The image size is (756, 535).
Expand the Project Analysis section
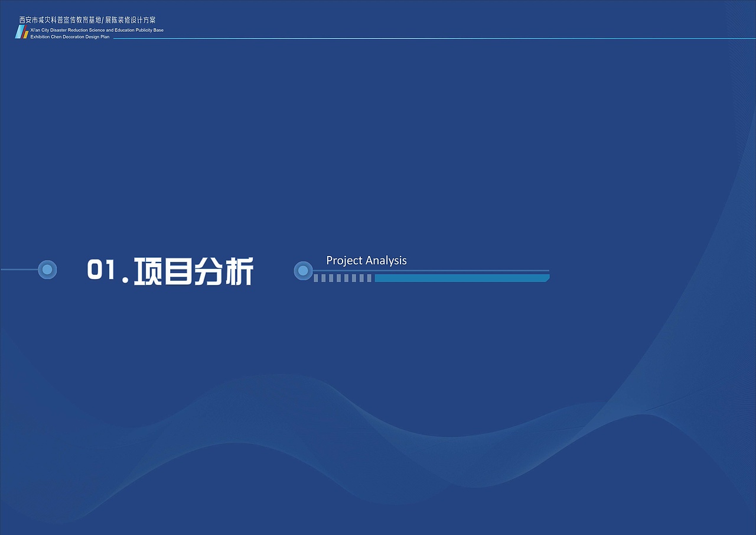pos(366,261)
